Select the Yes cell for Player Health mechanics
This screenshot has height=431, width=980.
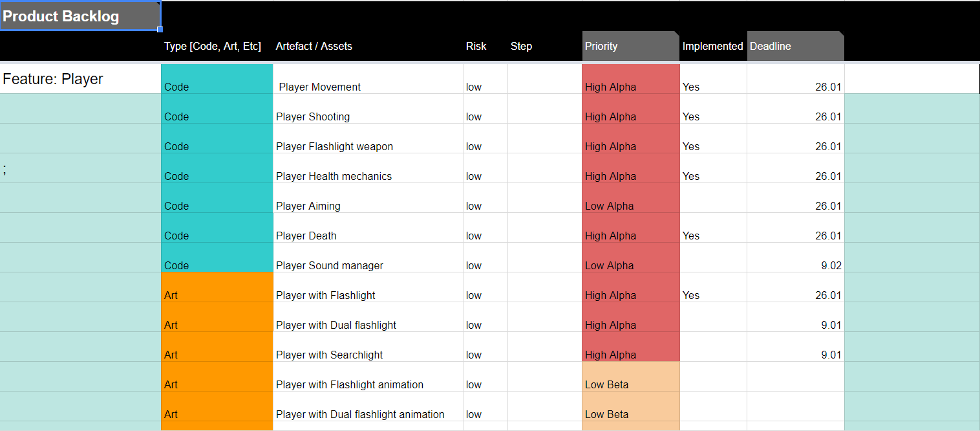(x=713, y=176)
